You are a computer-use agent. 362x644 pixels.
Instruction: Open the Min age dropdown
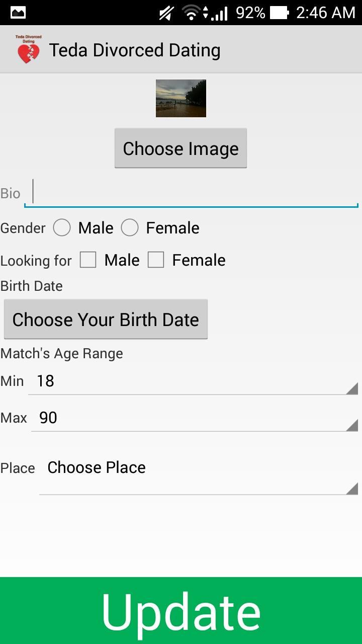click(x=193, y=381)
